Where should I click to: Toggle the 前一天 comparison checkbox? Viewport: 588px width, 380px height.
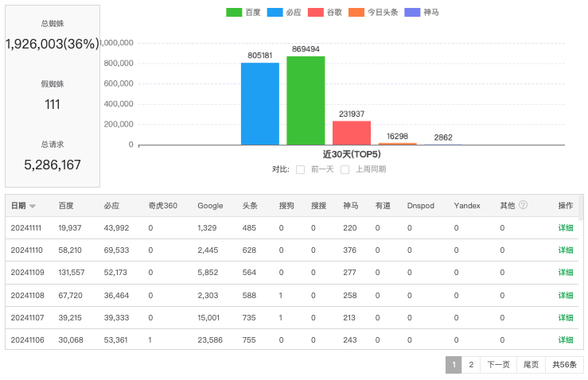pos(301,169)
